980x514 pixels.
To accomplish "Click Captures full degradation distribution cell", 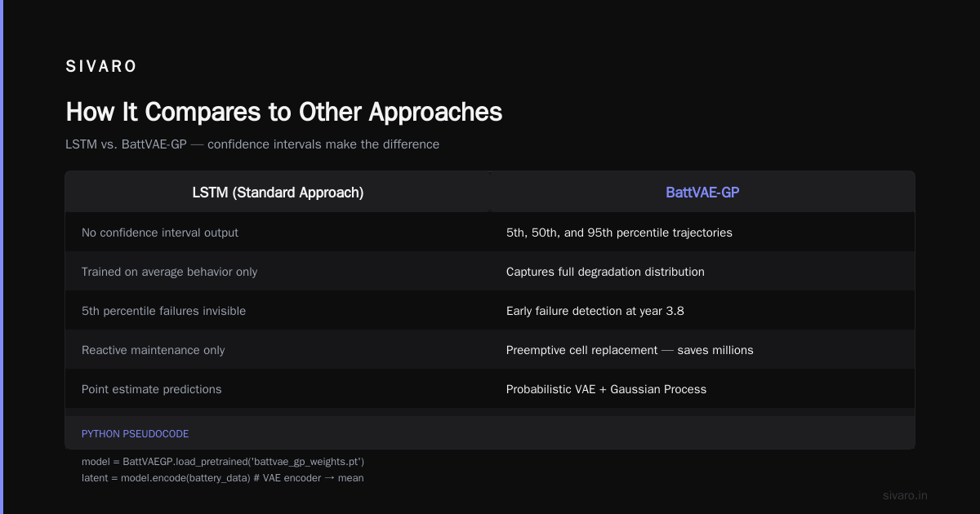I will [x=702, y=272].
